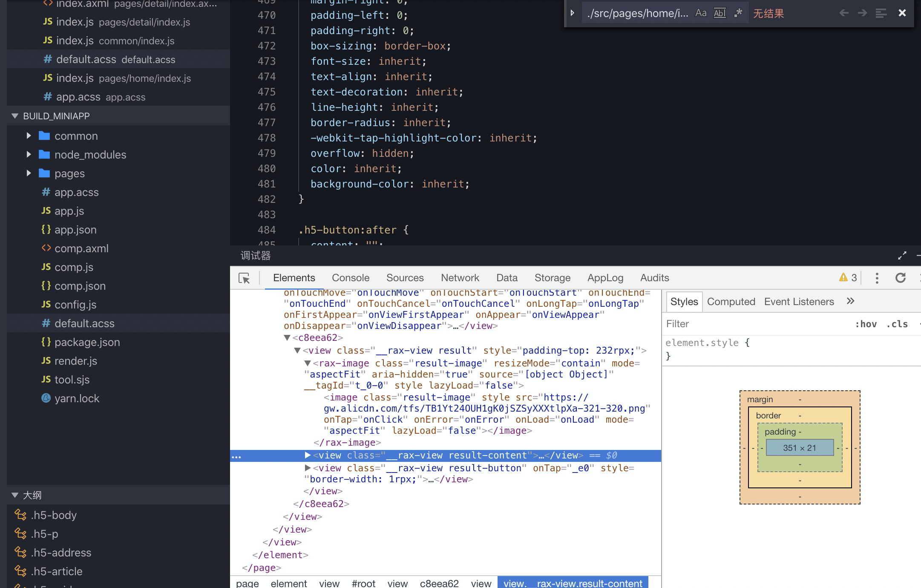Expand the result-content view node
Image resolution: width=921 pixels, height=588 pixels.
[308, 455]
